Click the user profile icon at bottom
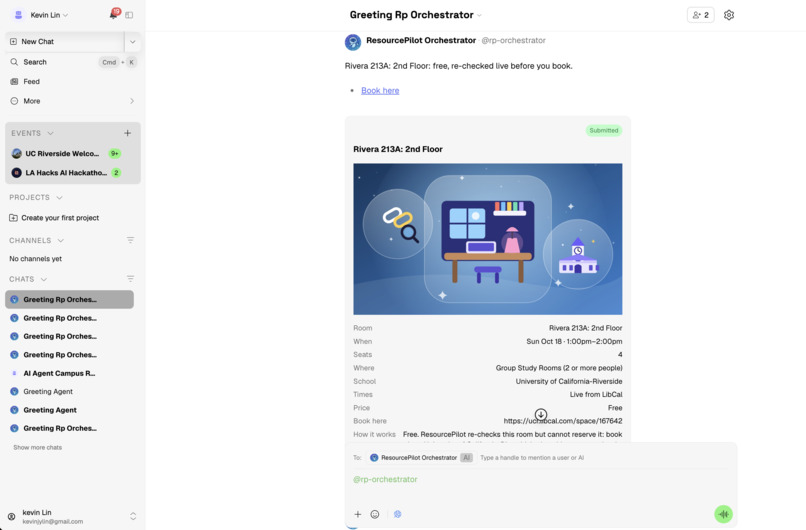 pyautogui.click(x=11, y=517)
